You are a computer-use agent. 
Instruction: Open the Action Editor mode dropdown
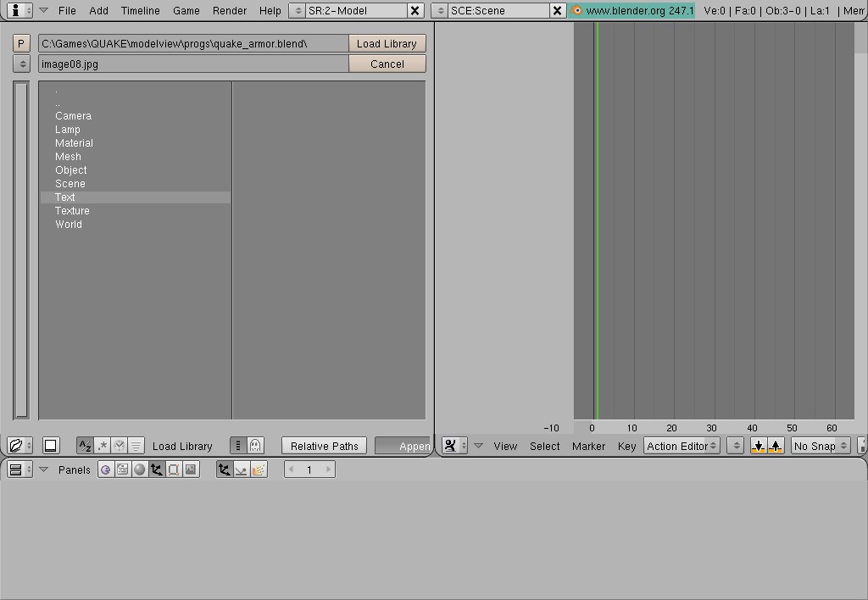point(682,446)
